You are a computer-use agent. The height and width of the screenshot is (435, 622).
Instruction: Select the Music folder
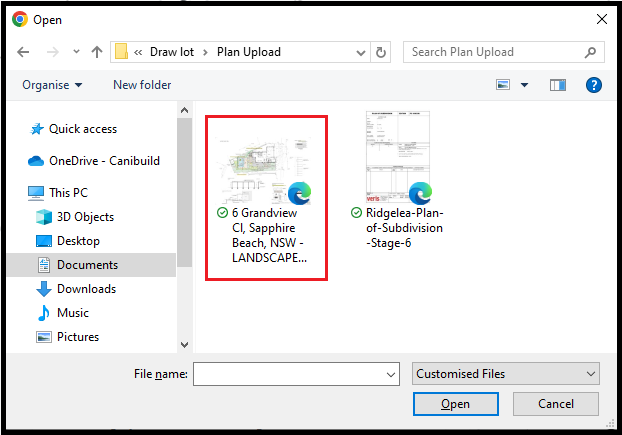point(72,313)
